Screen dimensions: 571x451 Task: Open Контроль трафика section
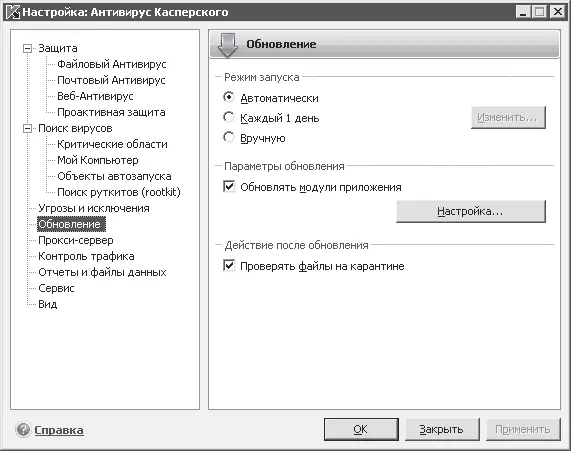click(x=86, y=256)
